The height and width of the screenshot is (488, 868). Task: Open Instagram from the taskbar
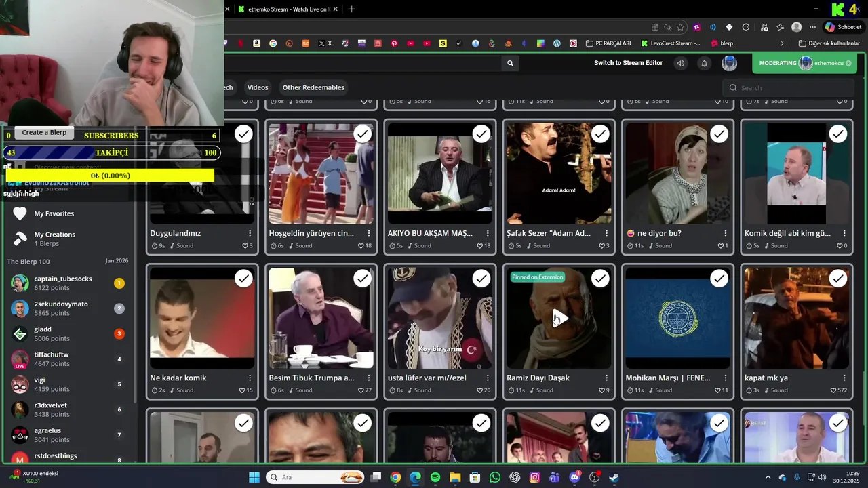[534, 477]
